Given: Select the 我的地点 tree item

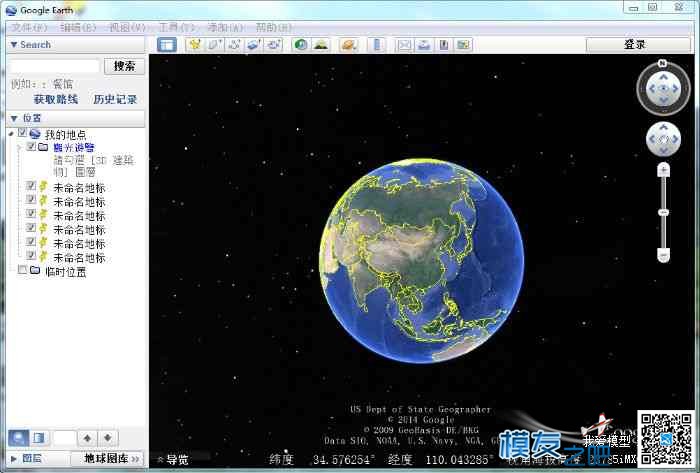Looking at the screenshot, I should tap(66, 134).
